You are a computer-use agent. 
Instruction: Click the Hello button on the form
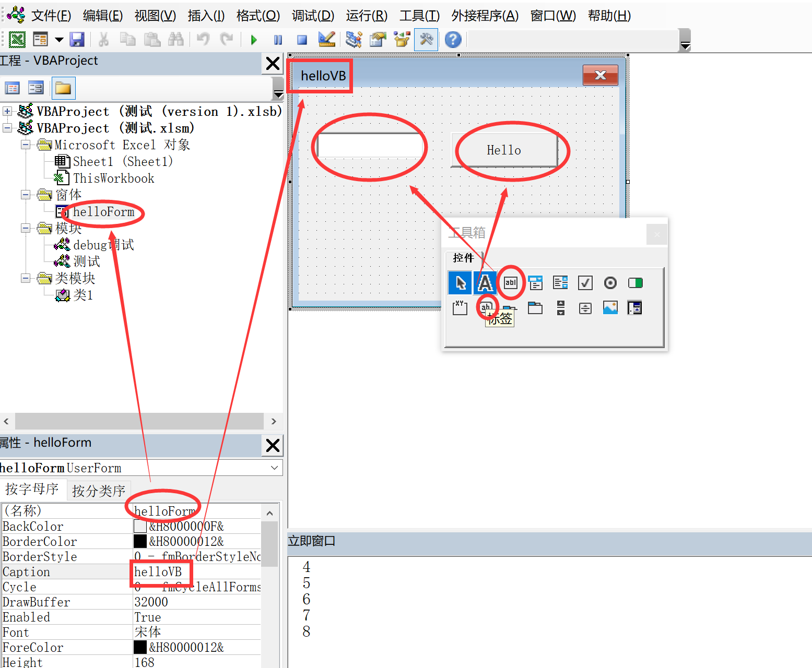[503, 150]
